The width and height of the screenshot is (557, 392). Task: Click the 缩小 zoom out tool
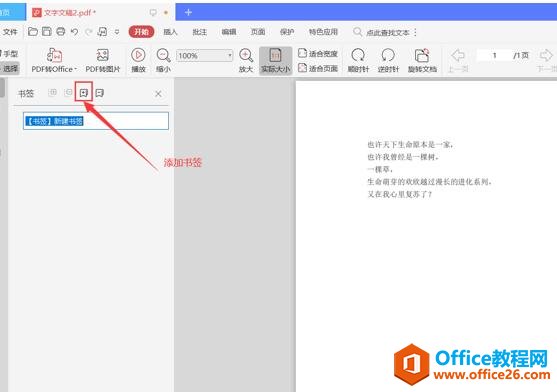point(163,60)
